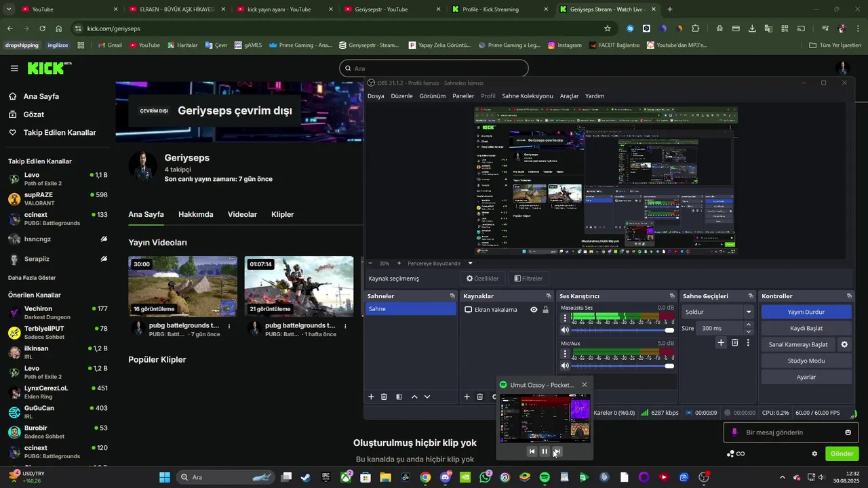868x488 pixels.
Task: Open OBS Düzenle menu
Action: [x=401, y=96]
